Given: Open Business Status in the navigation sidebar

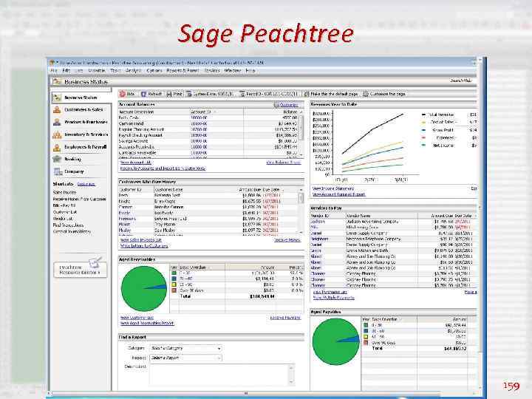Looking at the screenshot, I should (81, 98).
